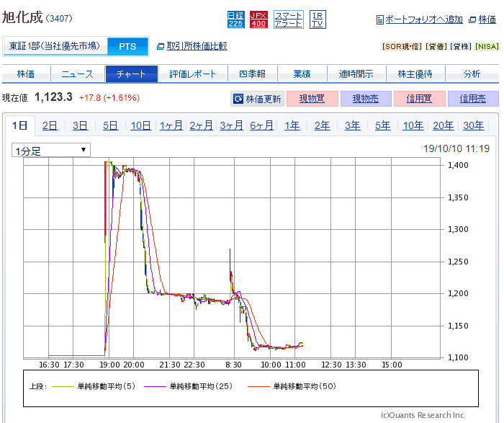Select the 1ヶ月 chart period

(x=171, y=125)
